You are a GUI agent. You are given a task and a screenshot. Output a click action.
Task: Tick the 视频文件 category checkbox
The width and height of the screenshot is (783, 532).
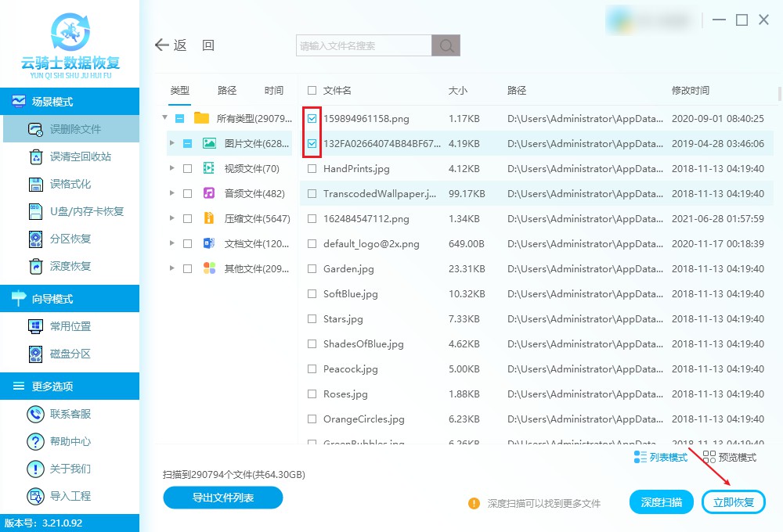(x=187, y=168)
